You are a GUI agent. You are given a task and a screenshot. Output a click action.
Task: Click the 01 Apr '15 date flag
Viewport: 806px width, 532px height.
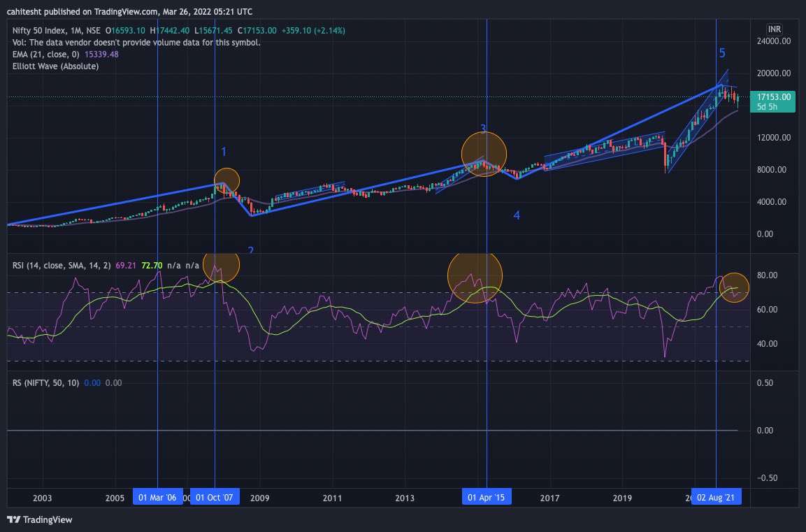(x=487, y=497)
